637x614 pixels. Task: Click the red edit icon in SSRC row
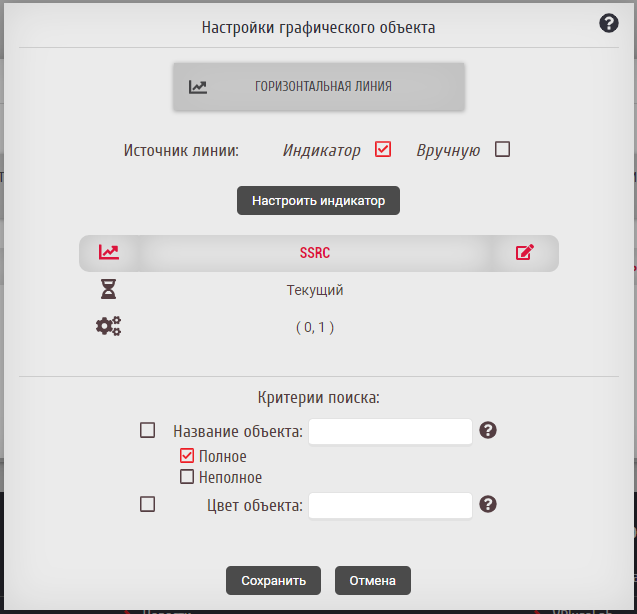click(x=525, y=253)
